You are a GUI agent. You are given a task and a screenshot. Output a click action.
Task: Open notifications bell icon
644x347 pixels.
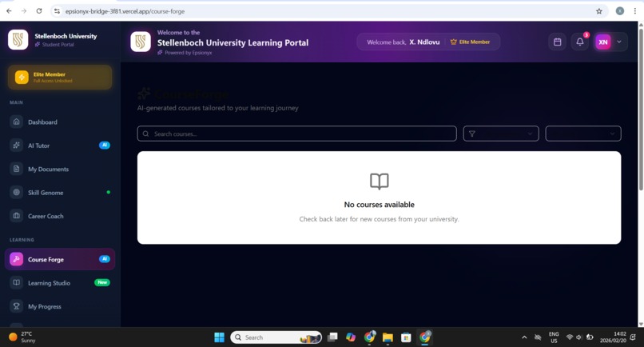[579, 42]
